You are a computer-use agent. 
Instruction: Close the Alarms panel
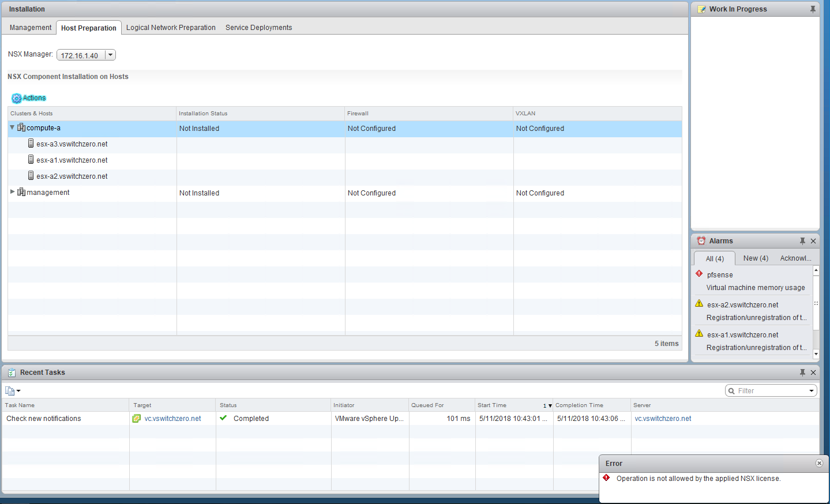[x=813, y=241]
